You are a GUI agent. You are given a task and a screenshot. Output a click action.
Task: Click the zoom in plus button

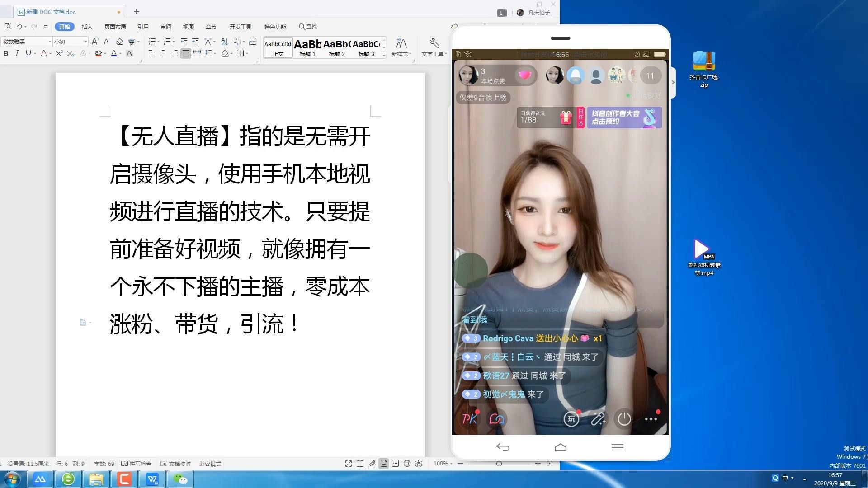[538, 464]
